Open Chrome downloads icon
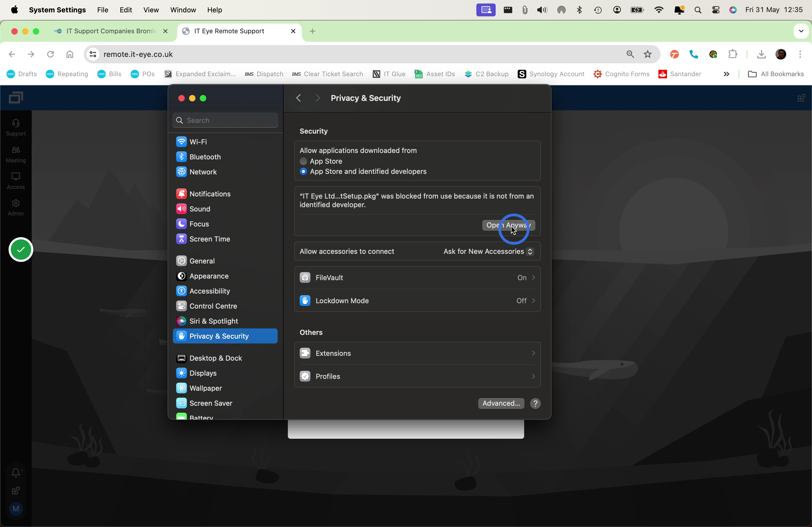Screen dimensions: 812x527 [x=761, y=54]
